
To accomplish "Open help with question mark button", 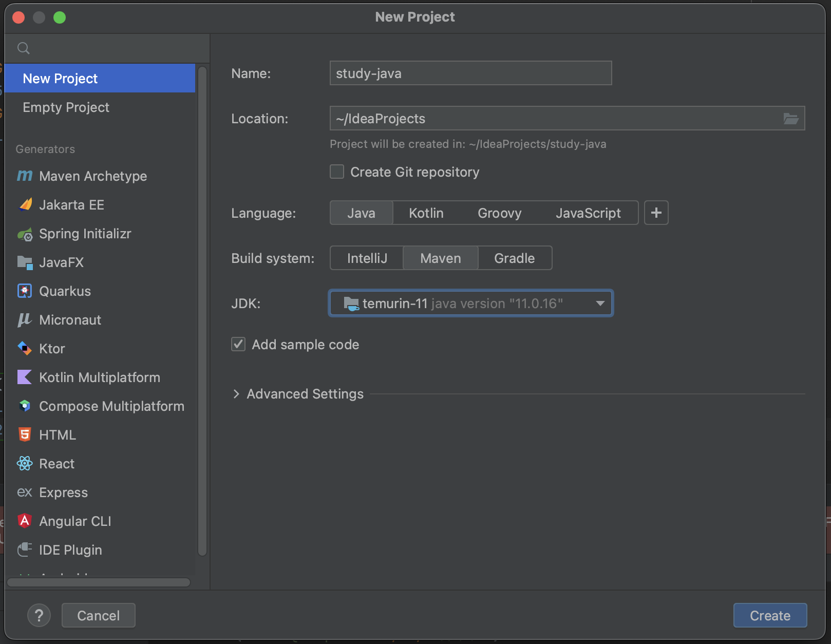I will [x=39, y=615].
